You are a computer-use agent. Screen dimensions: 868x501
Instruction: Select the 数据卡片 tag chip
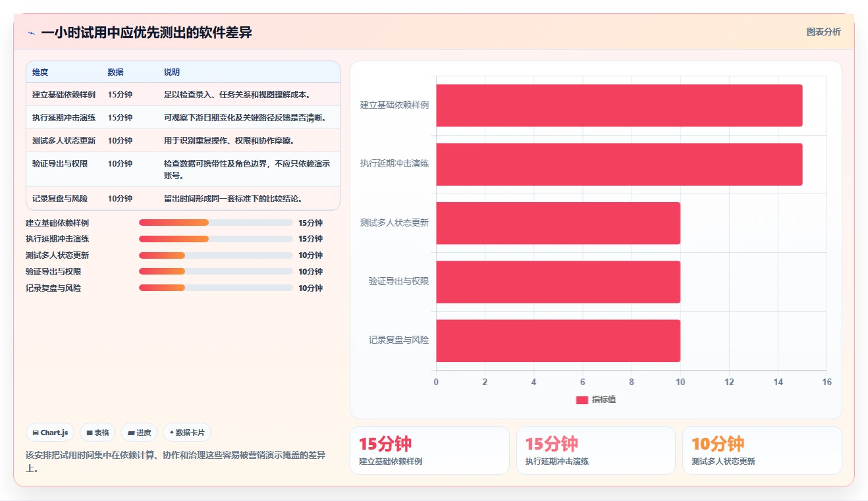pyautogui.click(x=187, y=433)
